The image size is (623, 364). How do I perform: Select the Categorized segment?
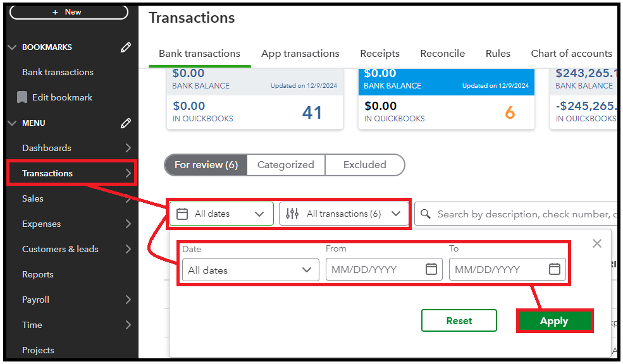click(285, 165)
